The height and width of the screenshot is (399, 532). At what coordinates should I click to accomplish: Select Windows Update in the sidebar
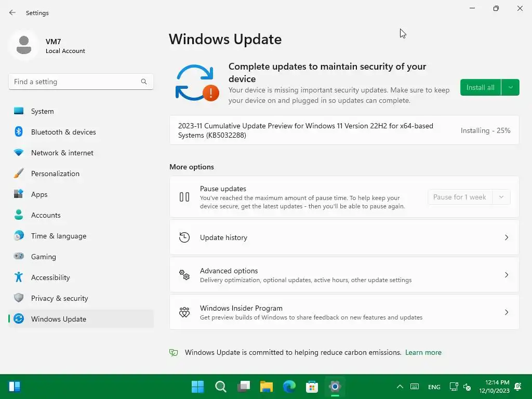(81, 318)
